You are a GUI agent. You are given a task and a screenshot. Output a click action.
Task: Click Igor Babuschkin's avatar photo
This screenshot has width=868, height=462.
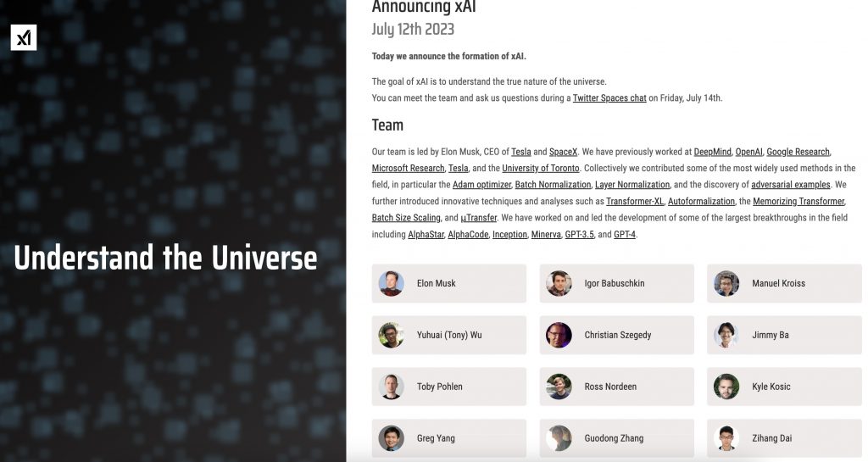(559, 283)
